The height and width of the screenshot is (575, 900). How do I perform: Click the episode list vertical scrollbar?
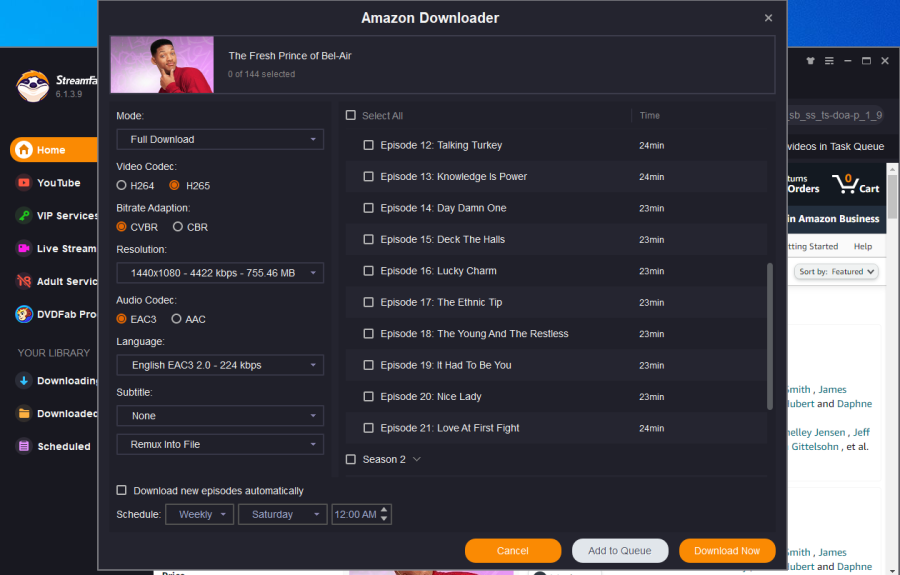pyautogui.click(x=769, y=335)
